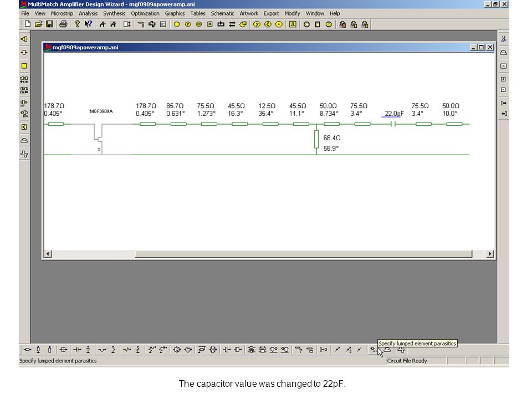Click the 12.5Ω line label
The width and height of the screenshot is (532, 399).
coord(267,106)
